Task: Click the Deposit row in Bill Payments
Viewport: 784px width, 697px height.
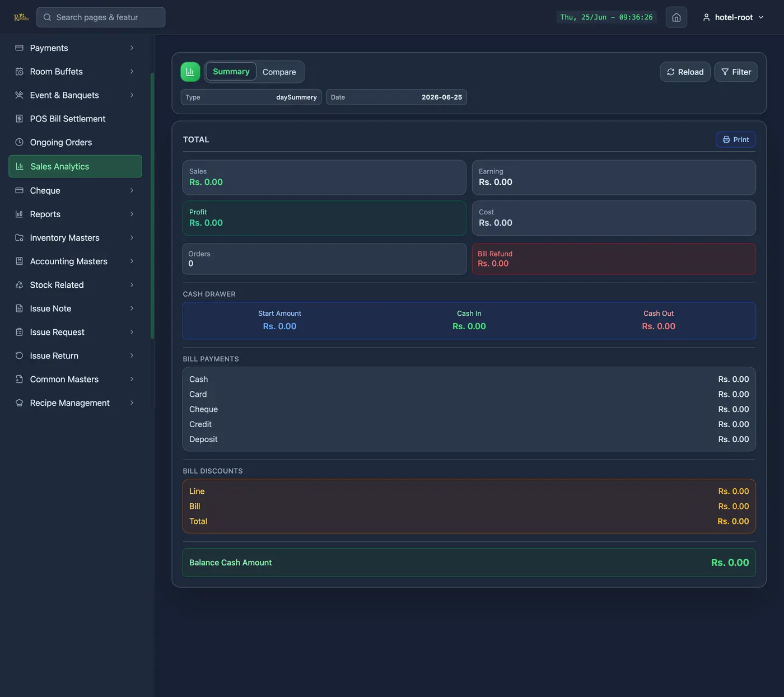Action: (469, 439)
